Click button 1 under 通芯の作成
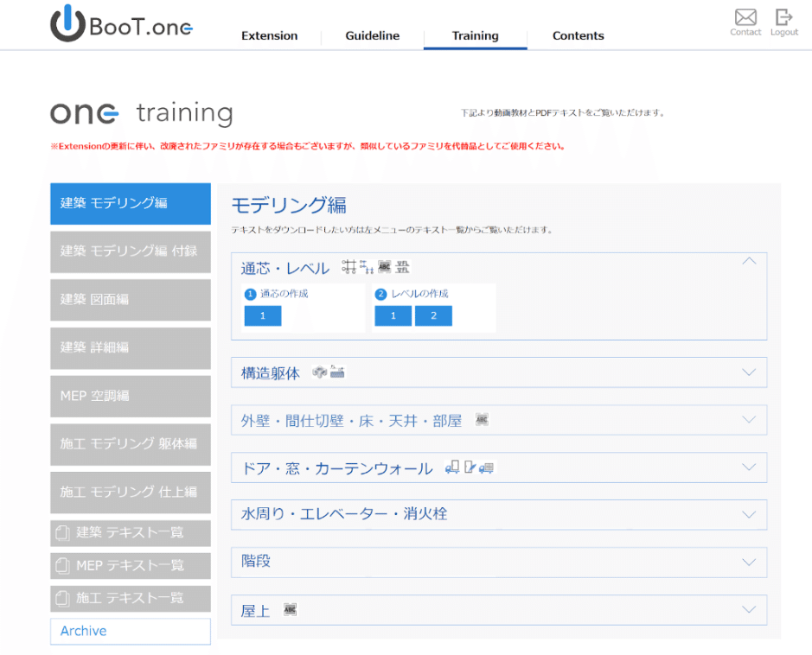Viewport: 812px width, 655px height. (x=262, y=315)
